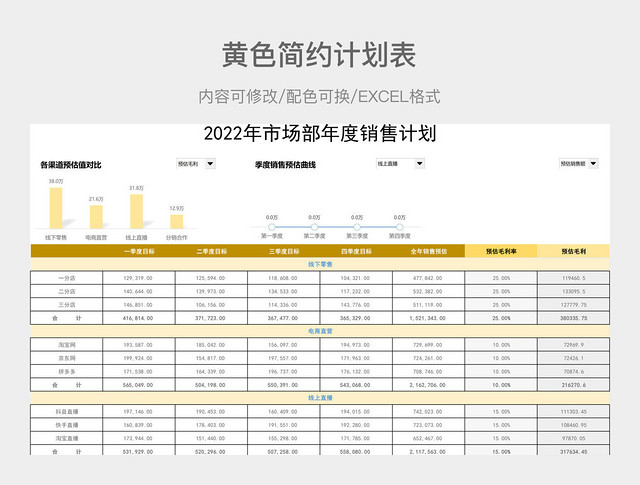The image size is (640, 485).
Task: Select the 拼多多 row label cell
Action: [x=67, y=372]
